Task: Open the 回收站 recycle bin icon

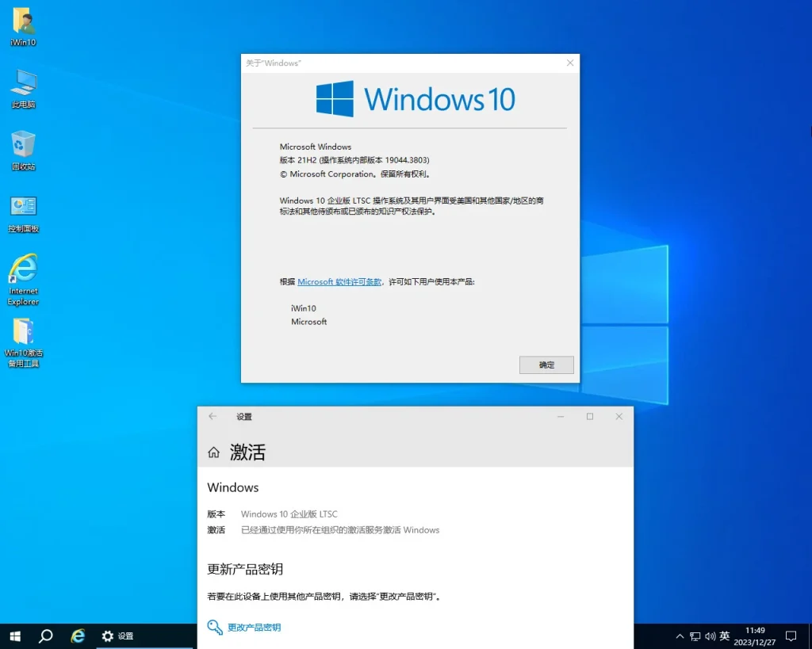Action: (x=23, y=151)
